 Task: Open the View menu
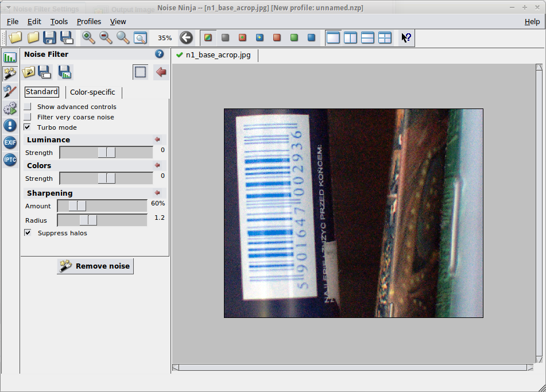(x=118, y=22)
